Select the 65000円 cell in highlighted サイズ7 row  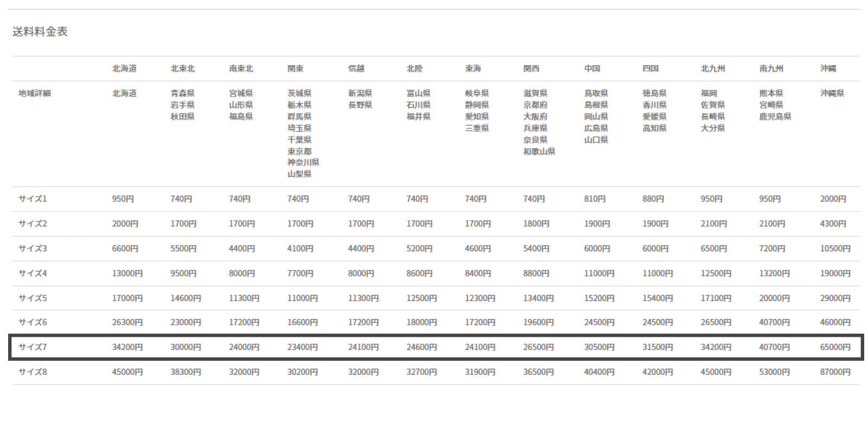[x=835, y=347]
